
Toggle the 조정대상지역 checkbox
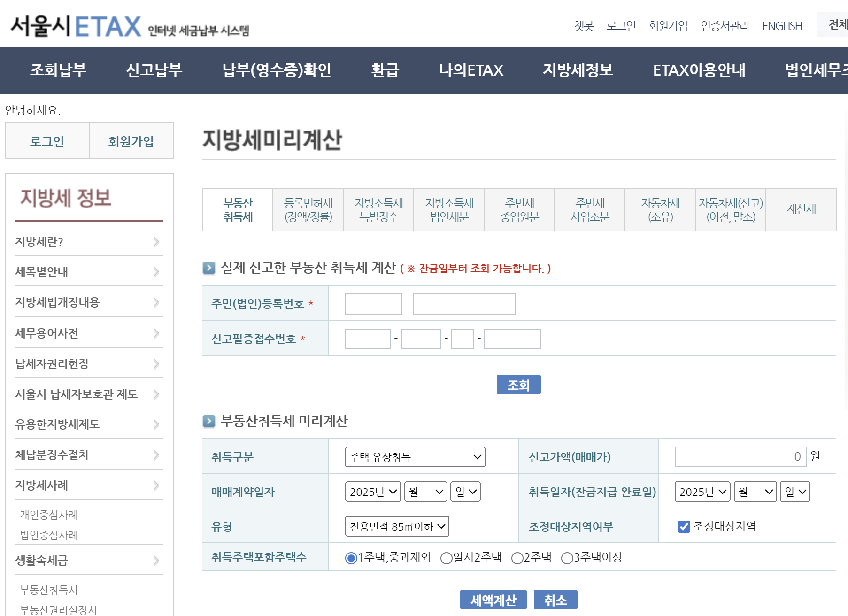(684, 527)
